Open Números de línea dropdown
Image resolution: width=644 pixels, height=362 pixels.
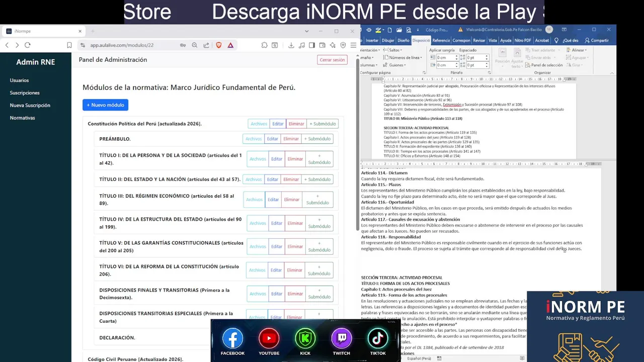pyautogui.click(x=402, y=57)
